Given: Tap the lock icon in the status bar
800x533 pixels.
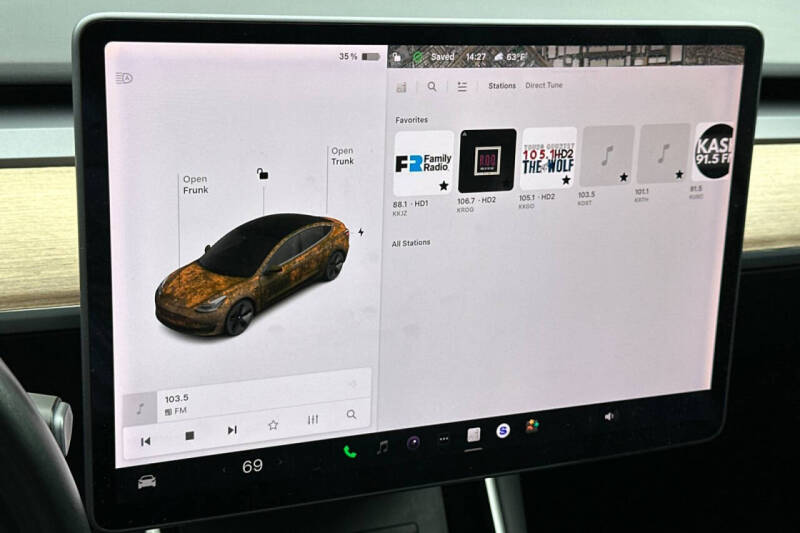Looking at the screenshot, I should [396, 58].
